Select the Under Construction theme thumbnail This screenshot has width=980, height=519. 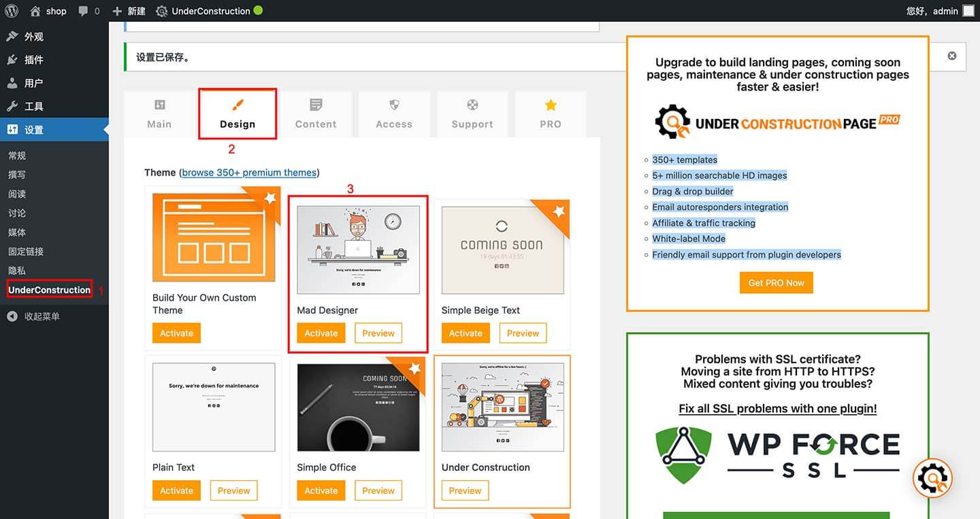(503, 407)
